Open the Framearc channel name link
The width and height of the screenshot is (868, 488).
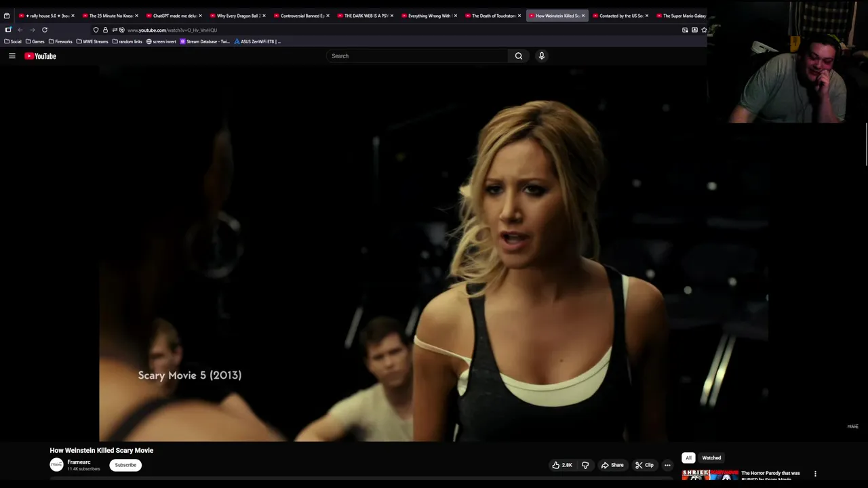coord(79,462)
